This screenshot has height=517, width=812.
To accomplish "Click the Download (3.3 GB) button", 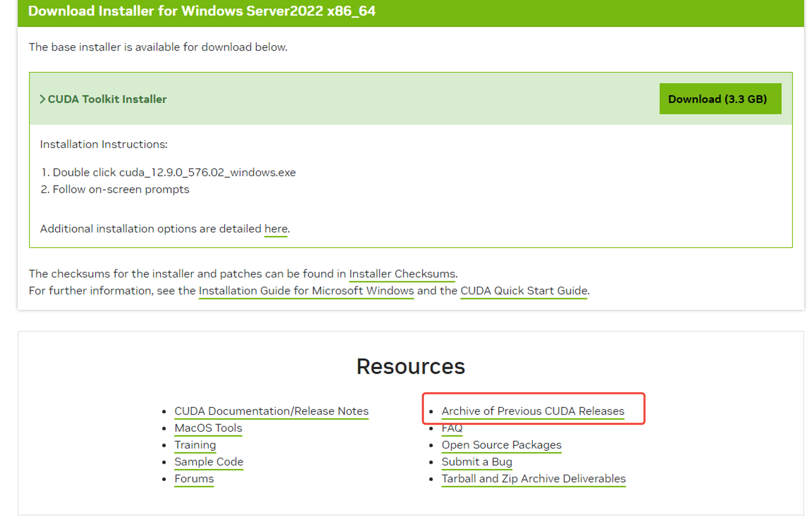I will (720, 99).
